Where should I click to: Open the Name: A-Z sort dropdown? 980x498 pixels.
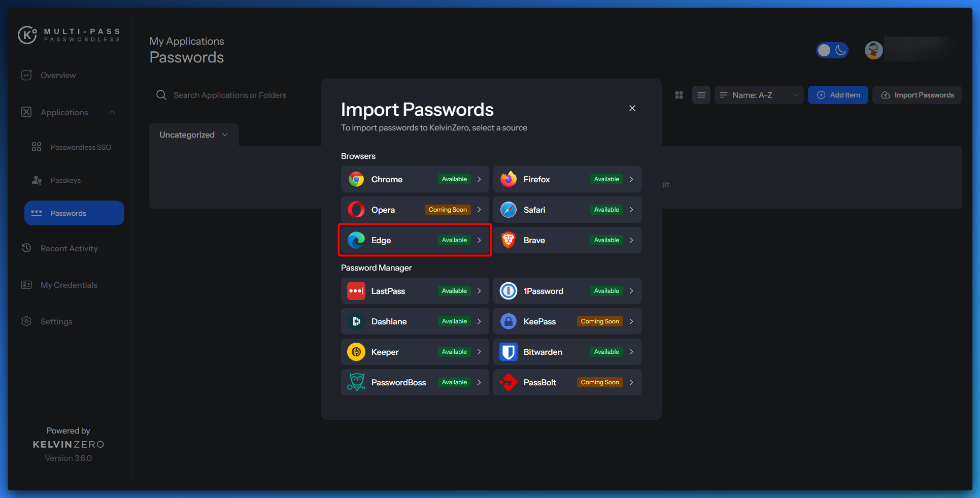click(759, 95)
